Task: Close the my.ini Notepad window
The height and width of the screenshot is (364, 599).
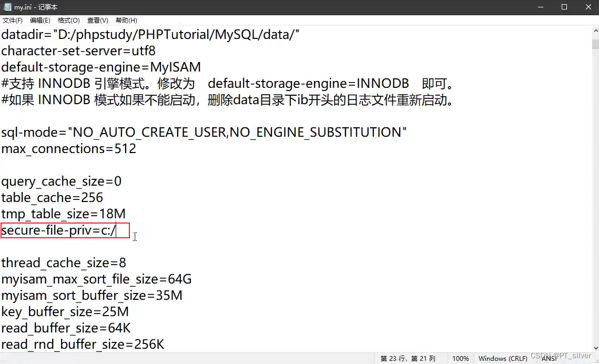Action: click(x=588, y=7)
